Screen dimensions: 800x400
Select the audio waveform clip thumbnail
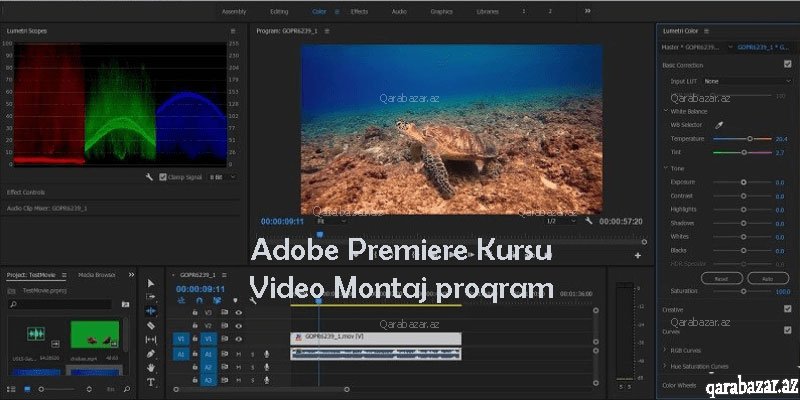click(36, 334)
